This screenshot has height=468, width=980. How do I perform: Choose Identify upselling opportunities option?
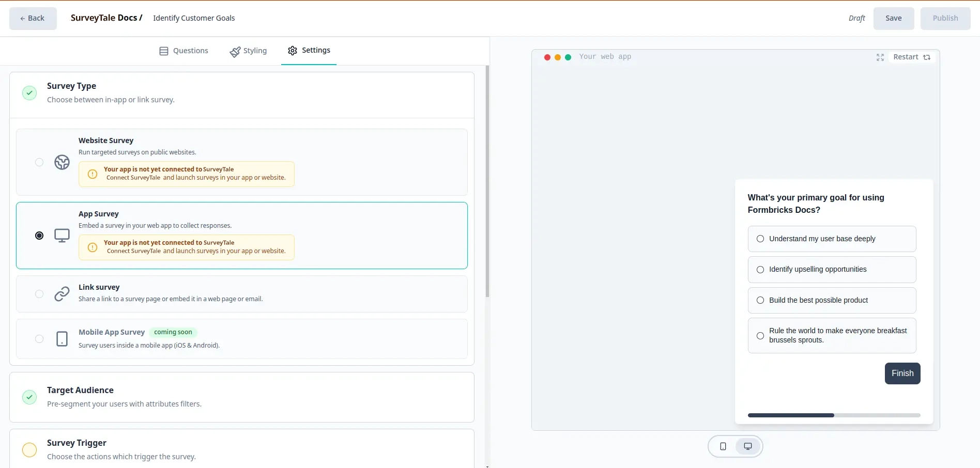pos(832,270)
